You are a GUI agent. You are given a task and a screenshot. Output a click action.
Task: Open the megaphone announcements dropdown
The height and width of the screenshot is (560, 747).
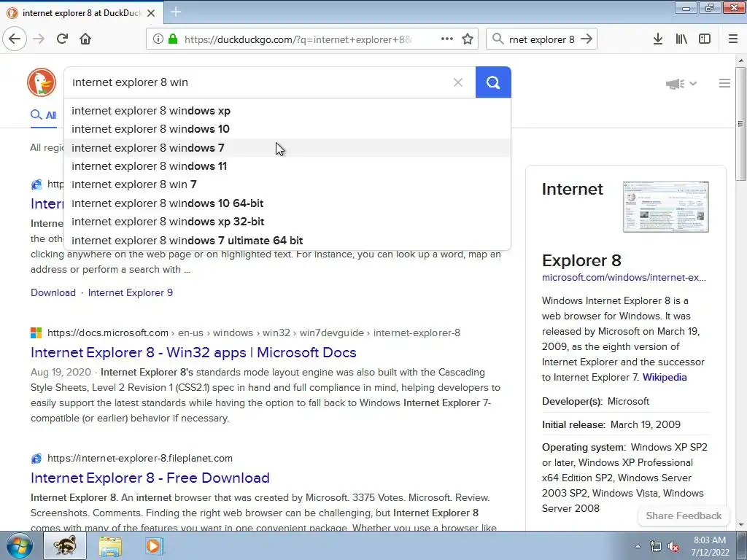(x=681, y=84)
